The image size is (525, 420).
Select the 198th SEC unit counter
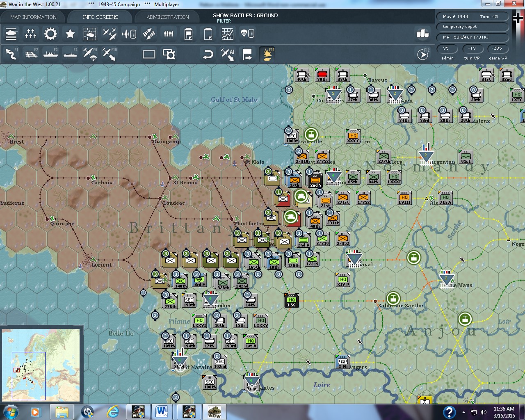189,300
